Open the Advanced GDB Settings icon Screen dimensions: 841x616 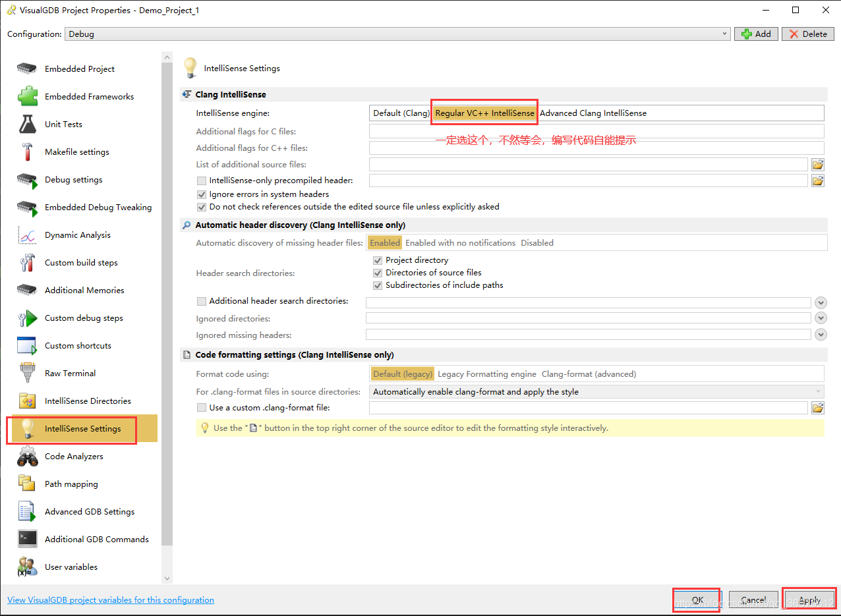point(27,511)
